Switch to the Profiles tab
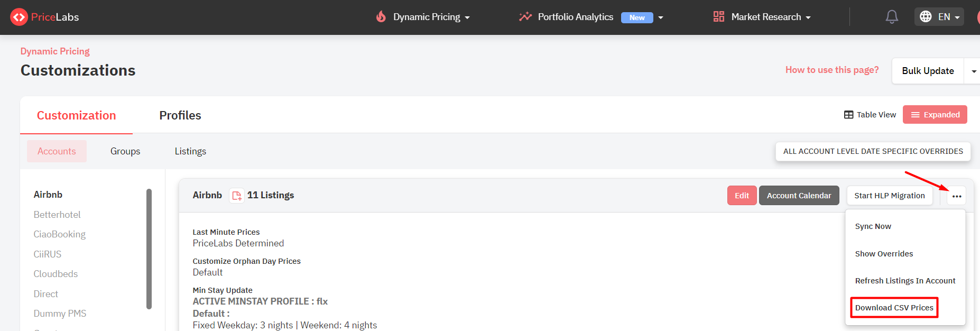Image resolution: width=980 pixels, height=331 pixels. coord(180,115)
